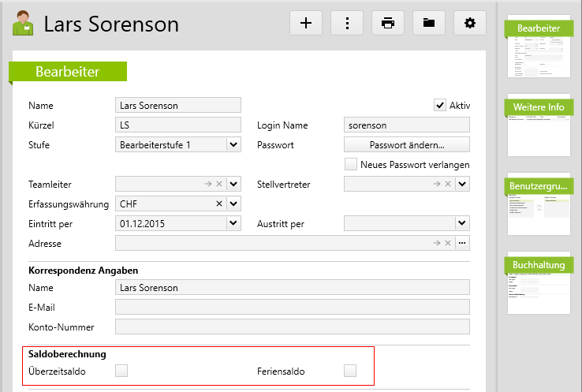The image size is (582, 392).
Task: Open the folder icon in the header
Action: point(429,23)
